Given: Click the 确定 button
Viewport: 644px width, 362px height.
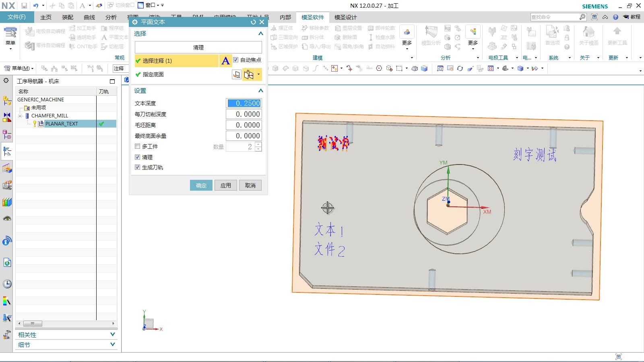Looking at the screenshot, I should (201, 185).
